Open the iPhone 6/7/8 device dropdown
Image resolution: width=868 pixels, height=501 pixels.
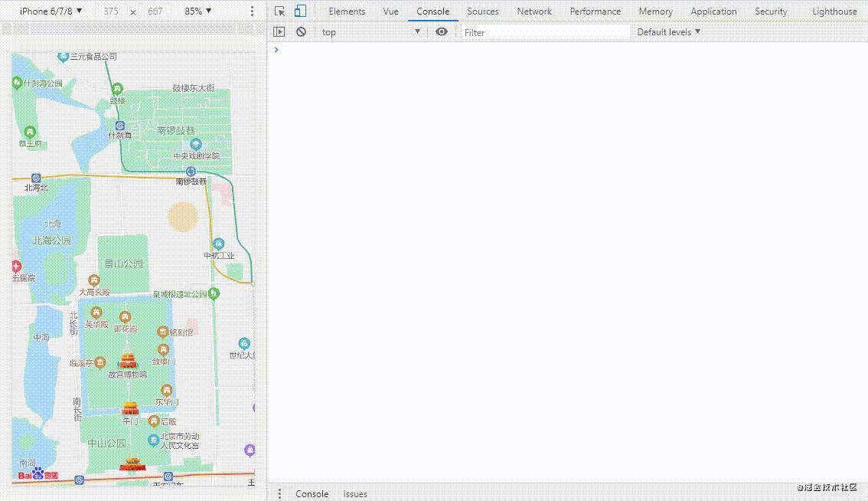[x=51, y=11]
